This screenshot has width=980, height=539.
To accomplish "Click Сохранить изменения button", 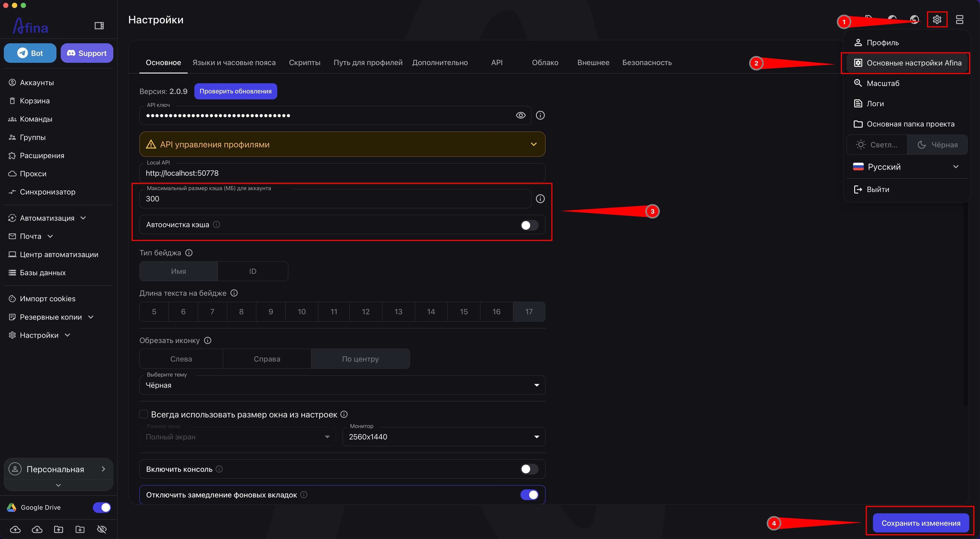I will point(920,523).
